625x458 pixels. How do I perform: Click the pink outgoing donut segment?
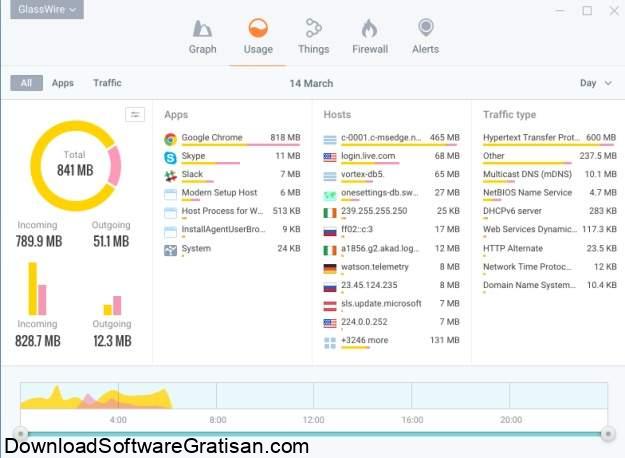pyautogui.click(x=114, y=165)
